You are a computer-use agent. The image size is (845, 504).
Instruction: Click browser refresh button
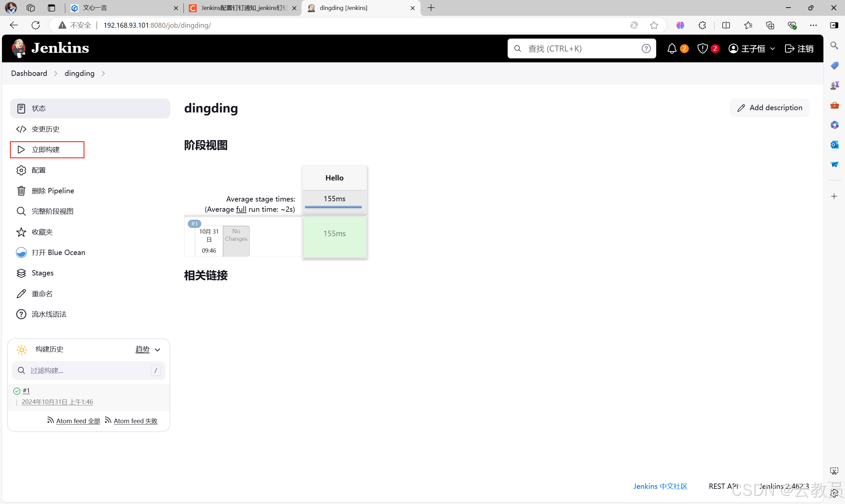pyautogui.click(x=35, y=25)
